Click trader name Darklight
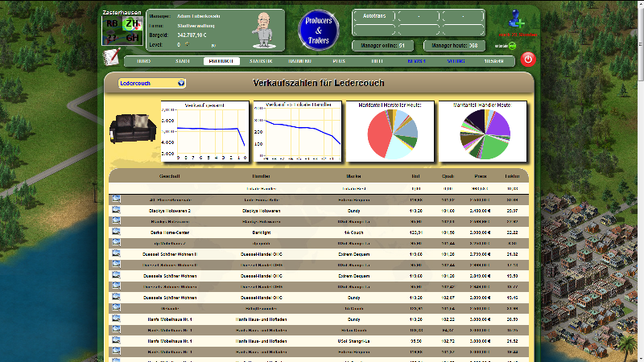644x362 pixels. coord(261,232)
